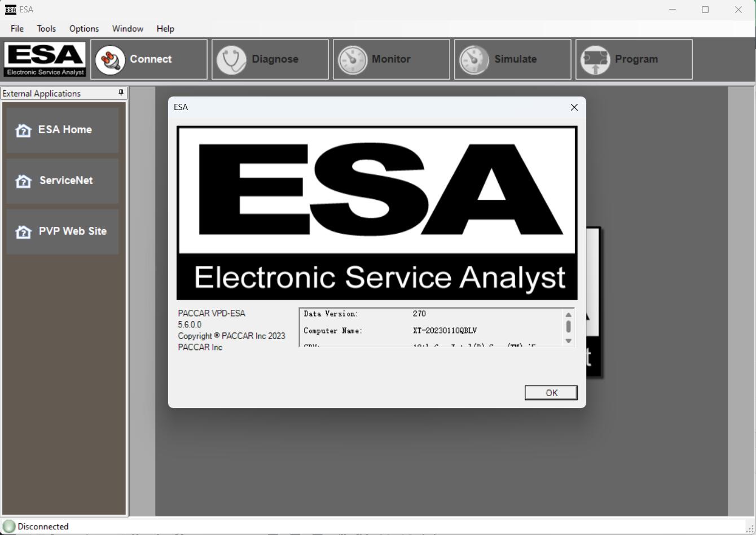Open ESA Home external application

tap(63, 130)
